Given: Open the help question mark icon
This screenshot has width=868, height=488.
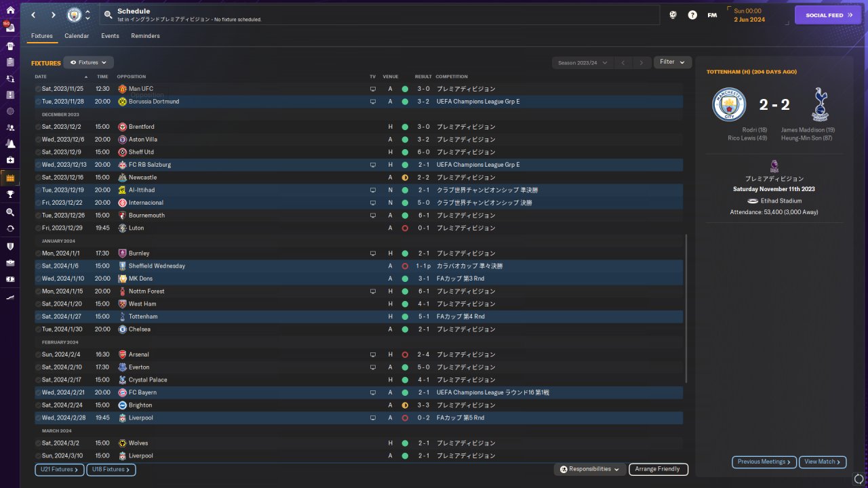Looking at the screenshot, I should click(x=692, y=15).
